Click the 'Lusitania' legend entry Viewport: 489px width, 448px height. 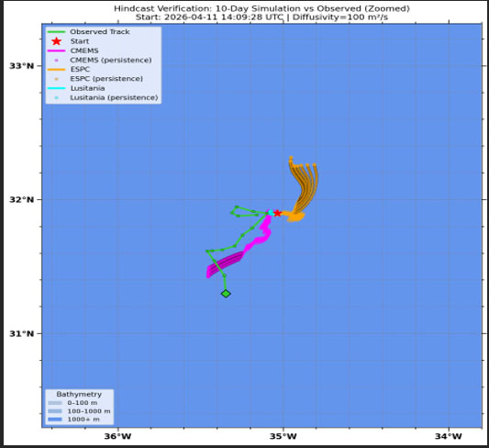pos(76,88)
